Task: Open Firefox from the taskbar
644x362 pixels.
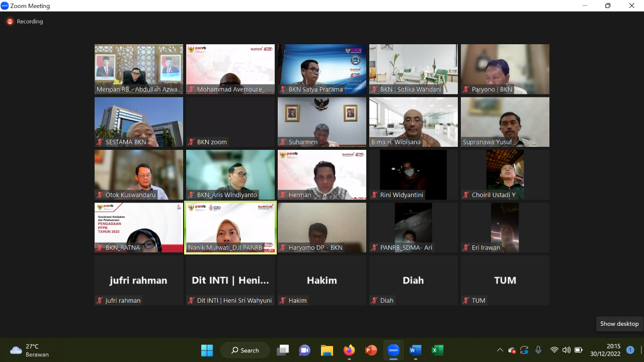Action: tap(349, 350)
